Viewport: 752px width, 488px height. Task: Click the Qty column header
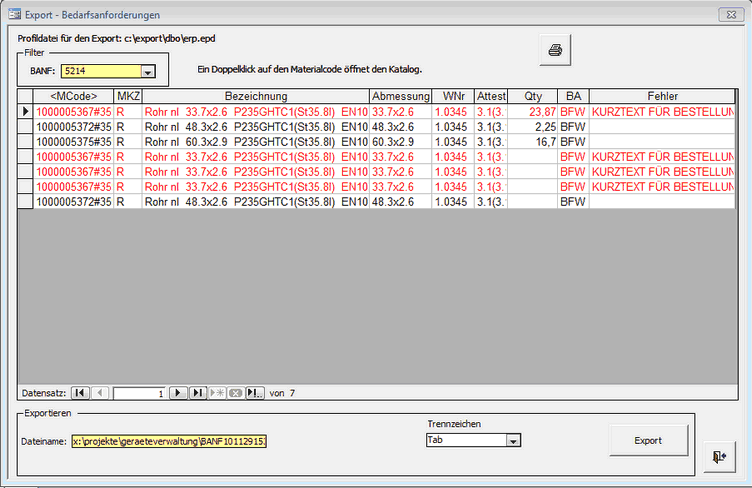(534, 96)
